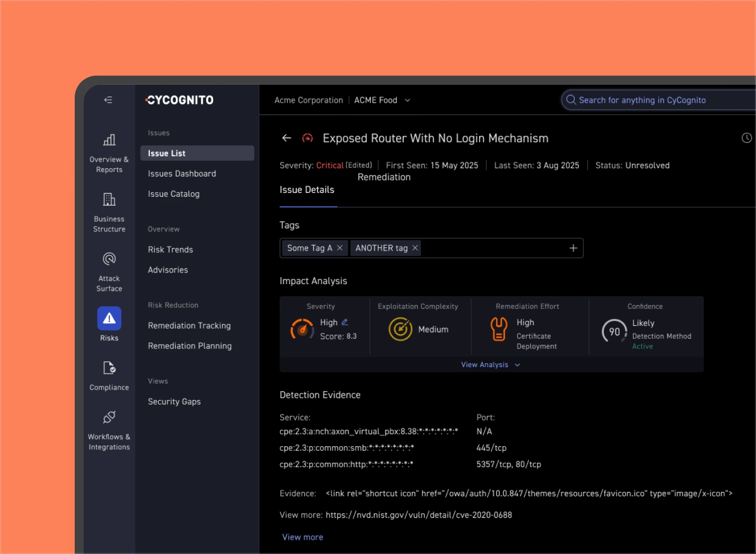756x554 pixels.
Task: Expand View Analysis section
Action: point(490,365)
